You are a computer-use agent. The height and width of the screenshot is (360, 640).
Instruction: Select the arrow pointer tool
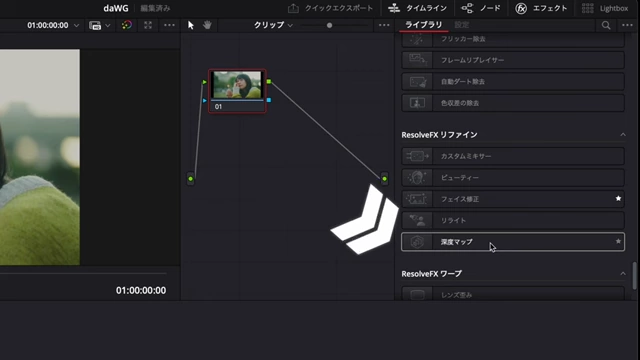pos(191,25)
